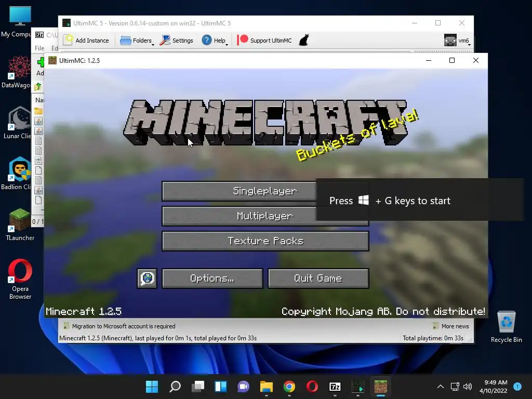
Task: Click the Name column header in 7-Zip
Action: 39,100
